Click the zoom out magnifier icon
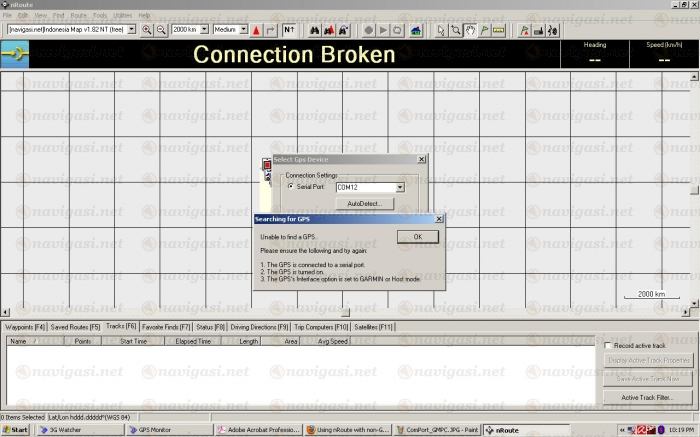The width and height of the screenshot is (700, 437). point(161,30)
